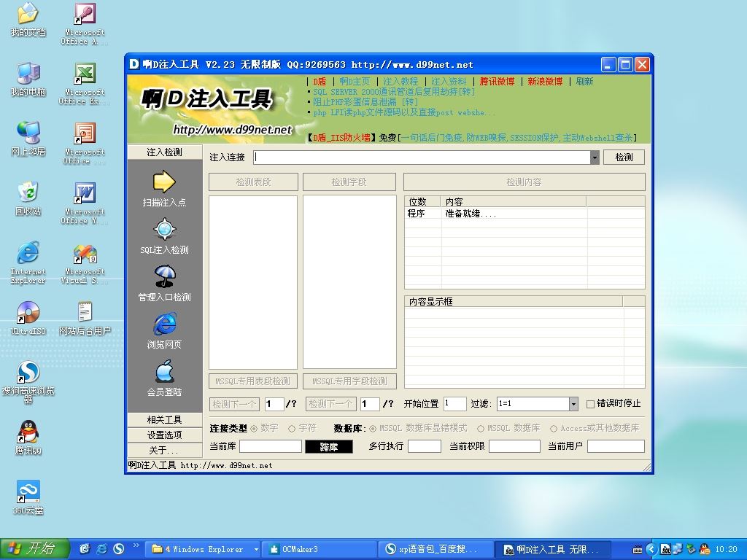Expand 过滤 1=1 dropdown arrow
Image resolution: width=747 pixels, height=560 pixels.
point(573,404)
